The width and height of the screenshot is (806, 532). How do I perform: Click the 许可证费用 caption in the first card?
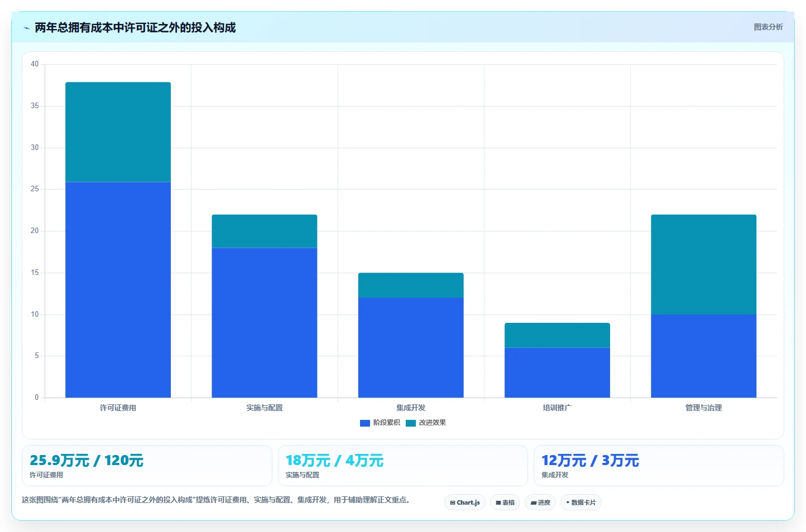click(x=46, y=475)
